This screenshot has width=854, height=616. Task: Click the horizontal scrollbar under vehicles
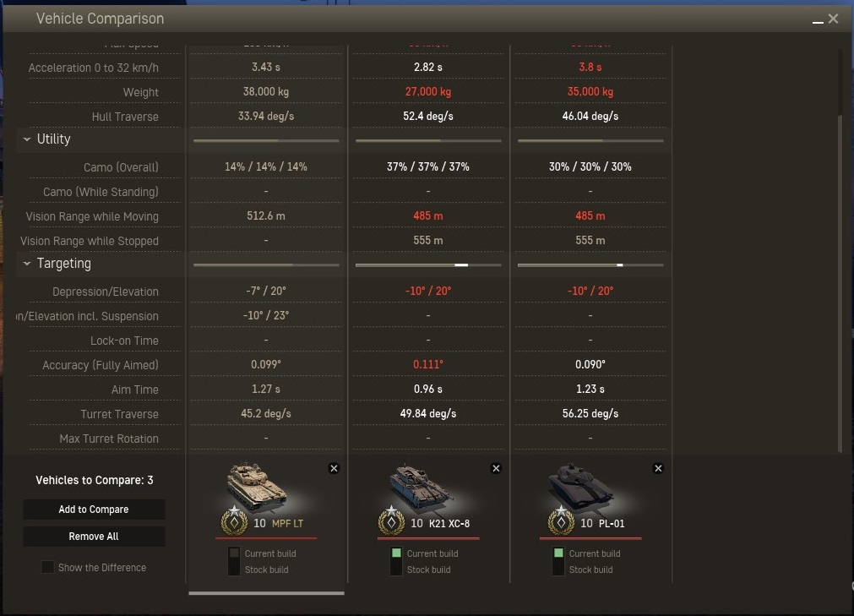[x=266, y=593]
